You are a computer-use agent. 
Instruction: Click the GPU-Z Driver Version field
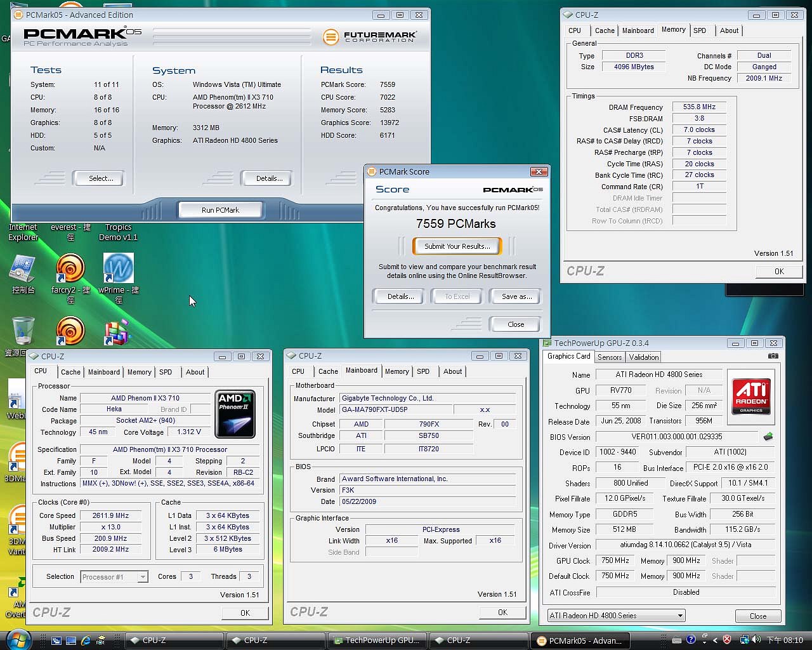pyautogui.click(x=686, y=545)
